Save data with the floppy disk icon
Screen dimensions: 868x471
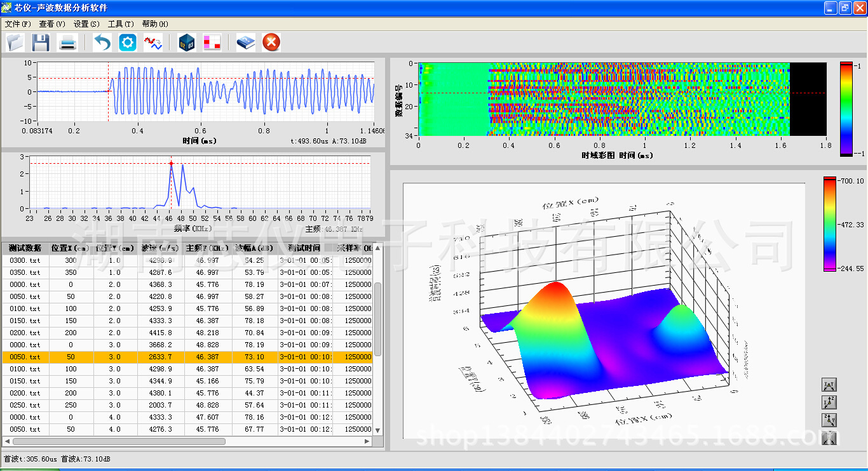coord(41,43)
